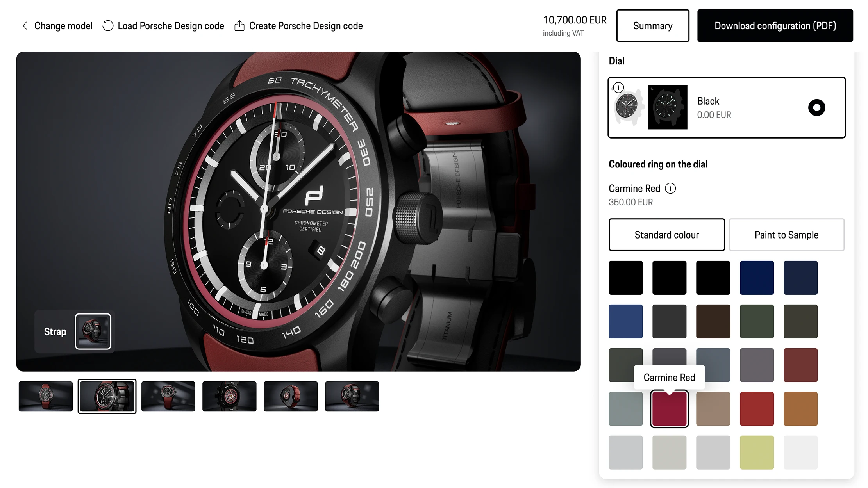
Task: Open the info icon next to Carmine Red
Action: coord(670,189)
